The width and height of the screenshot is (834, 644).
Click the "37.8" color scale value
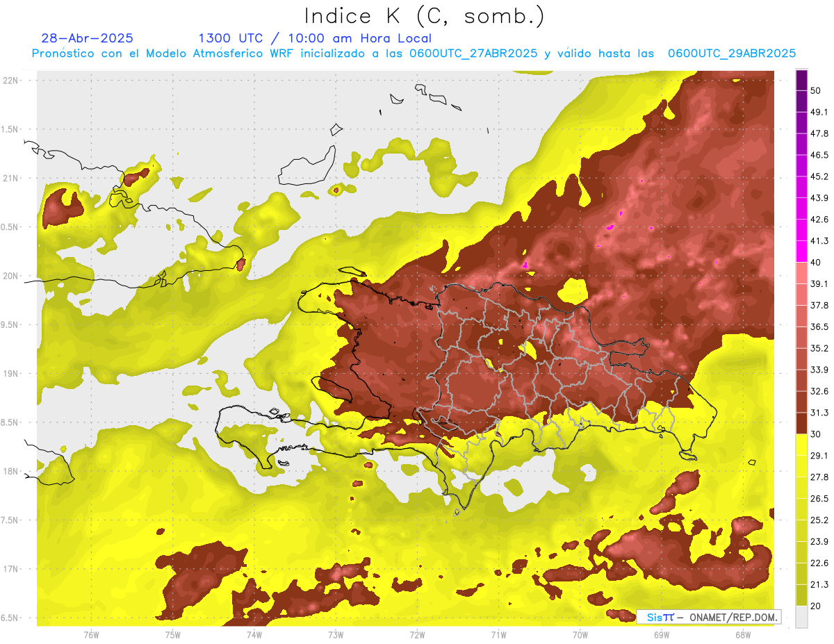[819, 305]
